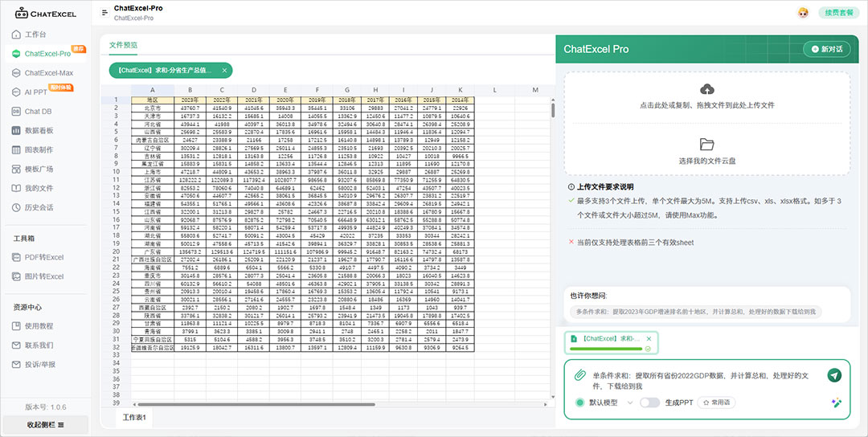Select the 默认模型 radio indicator

tap(579, 402)
